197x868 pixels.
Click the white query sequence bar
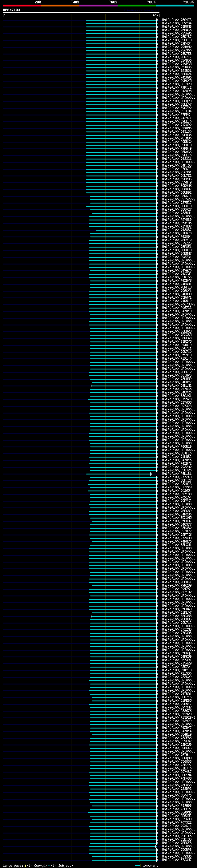[81, 13]
